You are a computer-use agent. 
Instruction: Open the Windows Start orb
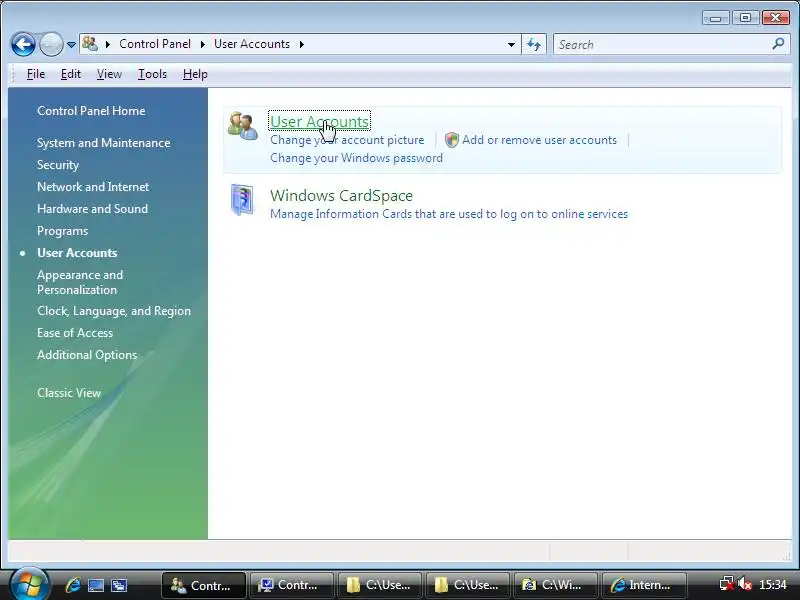(29, 584)
